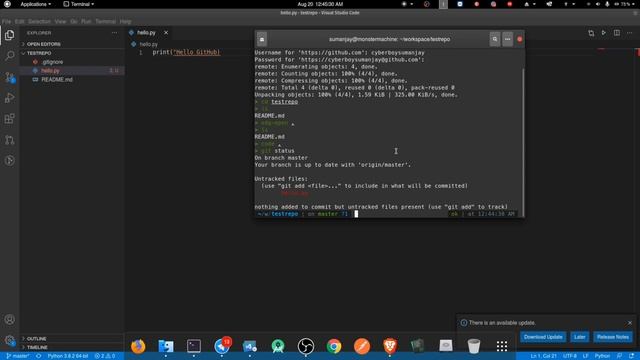Open the Files manager in the dock
Image resolution: width=640 pixels, height=360 pixels.
point(166,346)
